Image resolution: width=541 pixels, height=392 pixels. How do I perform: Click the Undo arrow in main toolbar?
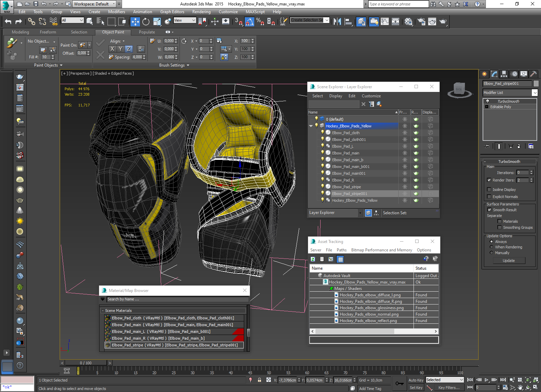[8, 22]
